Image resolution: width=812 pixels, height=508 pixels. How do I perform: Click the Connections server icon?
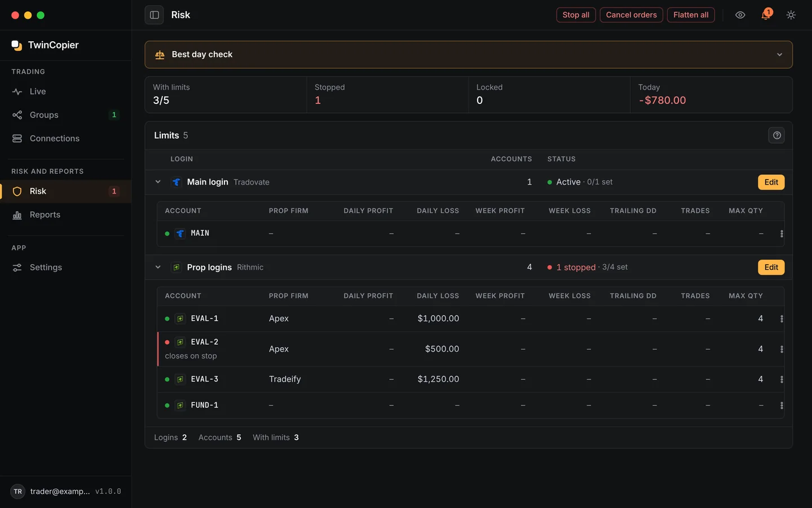click(17, 138)
